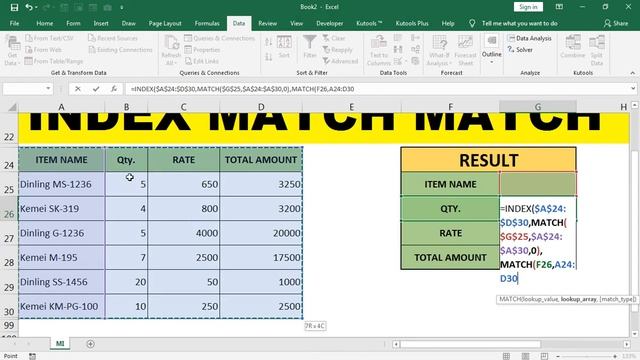Select column C header
Image resolution: width=640 pixels, height=360 pixels.
(x=184, y=107)
